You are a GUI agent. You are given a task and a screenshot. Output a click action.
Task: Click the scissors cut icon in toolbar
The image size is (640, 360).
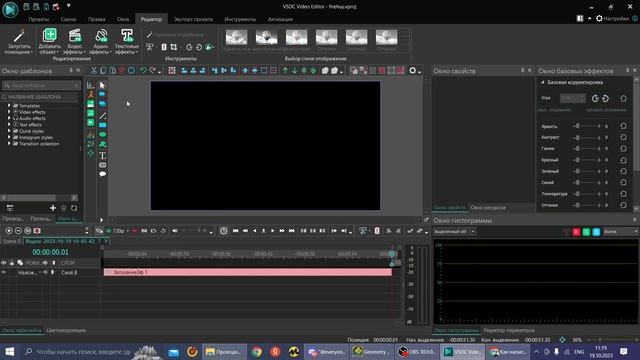(x=93, y=71)
